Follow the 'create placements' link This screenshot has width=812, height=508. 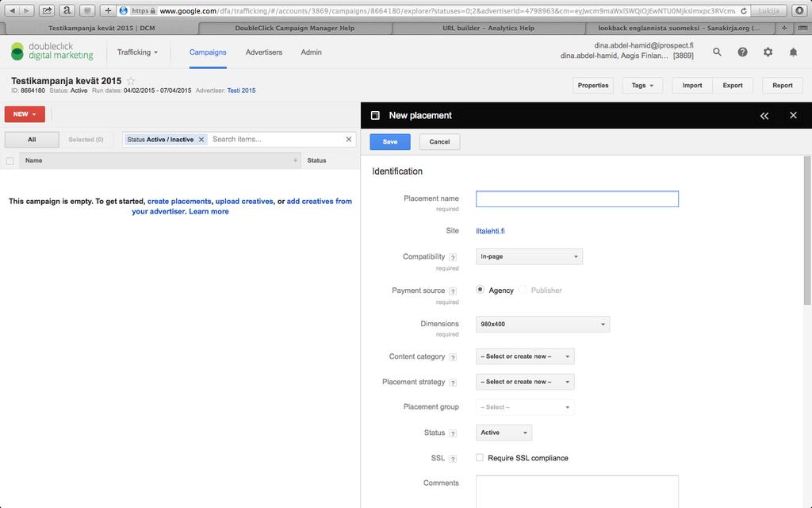179,201
